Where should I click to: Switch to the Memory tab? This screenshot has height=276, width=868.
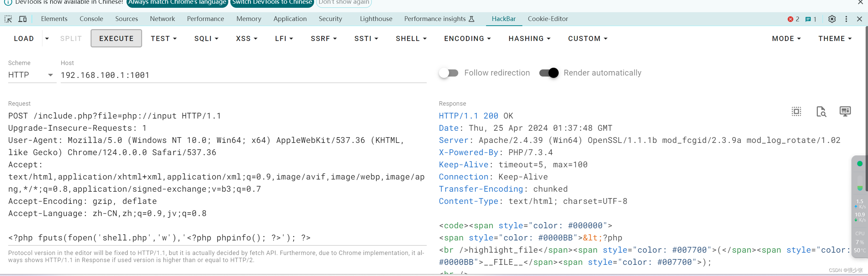(x=249, y=19)
